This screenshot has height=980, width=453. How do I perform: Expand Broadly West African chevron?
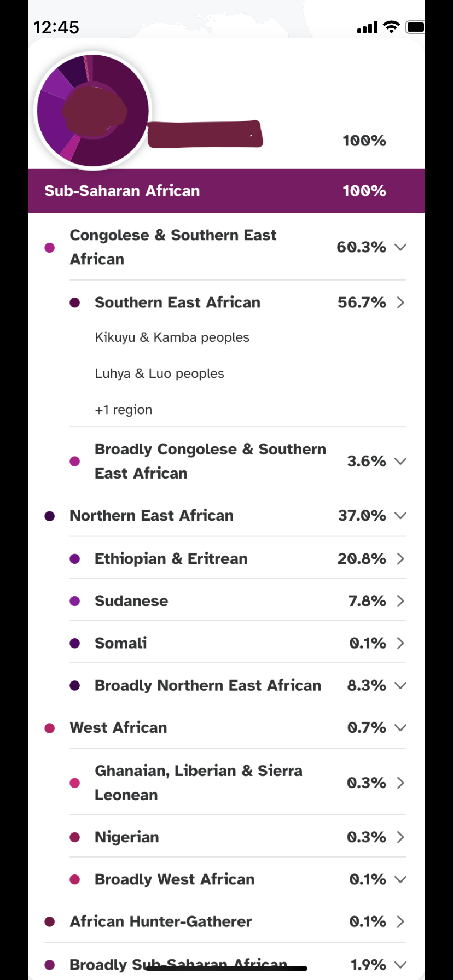[x=400, y=879]
